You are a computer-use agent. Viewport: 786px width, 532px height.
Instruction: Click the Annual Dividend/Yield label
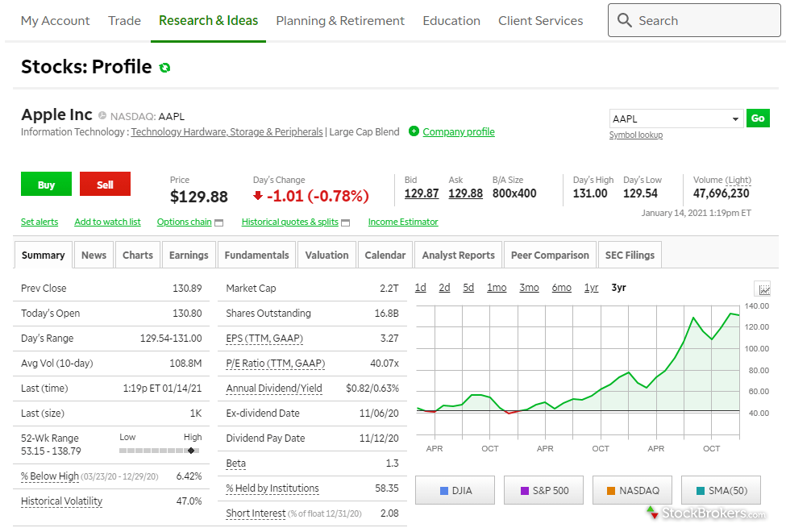[x=274, y=389]
